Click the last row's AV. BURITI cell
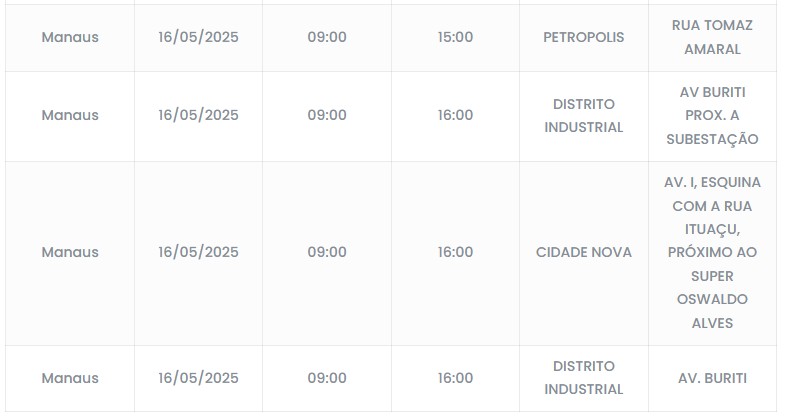Viewport: 785px width, 420px height. point(712,378)
